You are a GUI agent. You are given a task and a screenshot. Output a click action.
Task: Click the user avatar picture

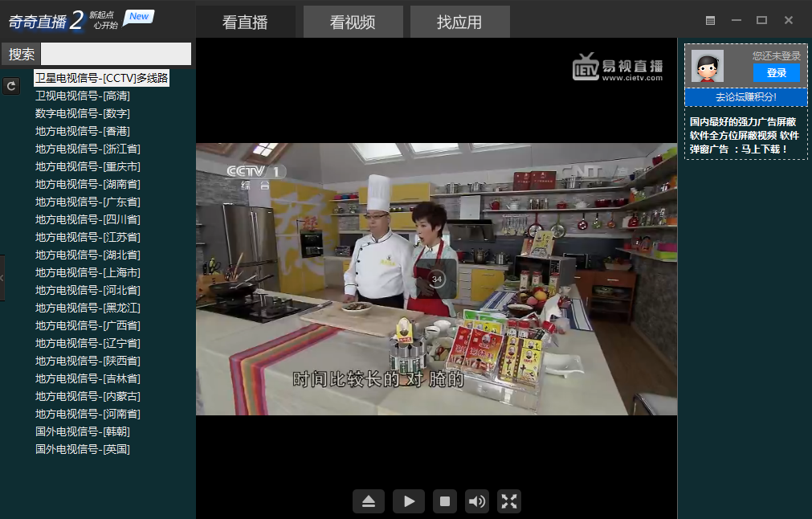click(x=708, y=66)
